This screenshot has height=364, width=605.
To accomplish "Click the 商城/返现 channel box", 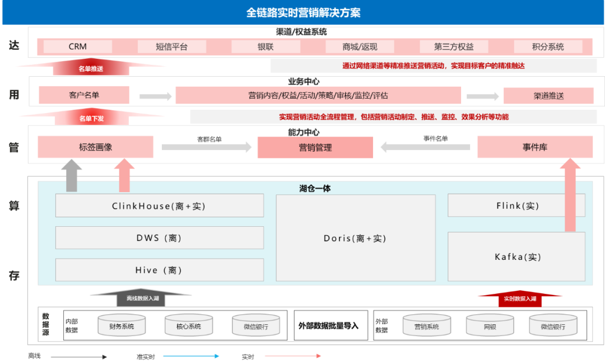I will click(360, 46).
